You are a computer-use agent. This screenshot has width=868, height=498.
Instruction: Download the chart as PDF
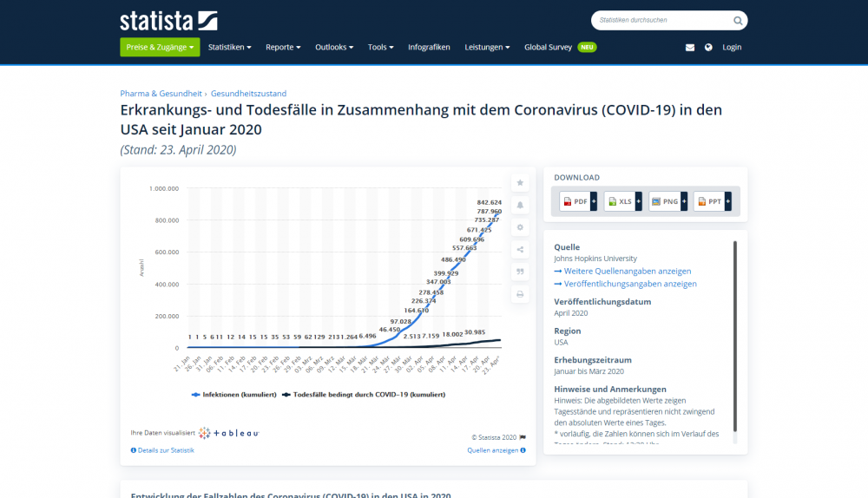[576, 201]
